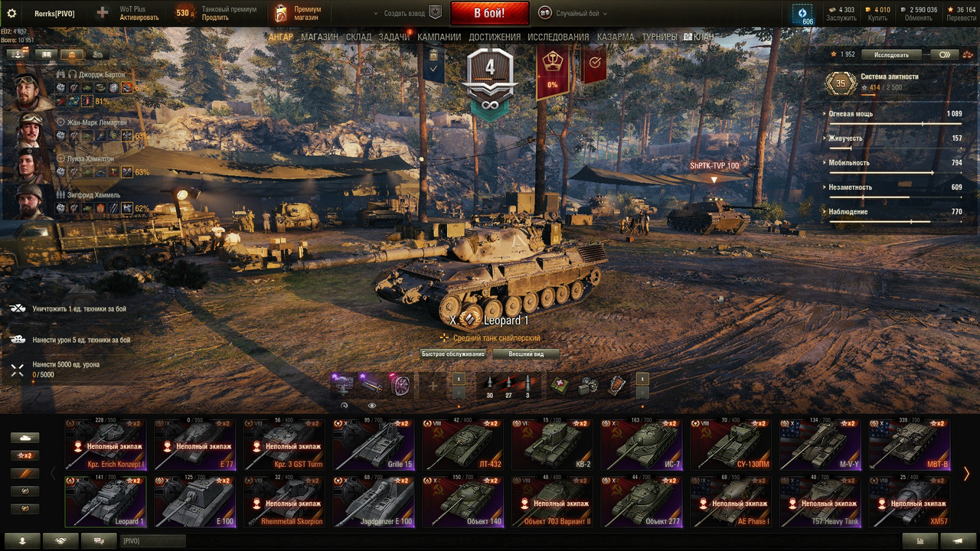The height and width of the screenshot is (551, 980).
Task: Show next vehicles with carousel right arrow
Action: point(966,474)
